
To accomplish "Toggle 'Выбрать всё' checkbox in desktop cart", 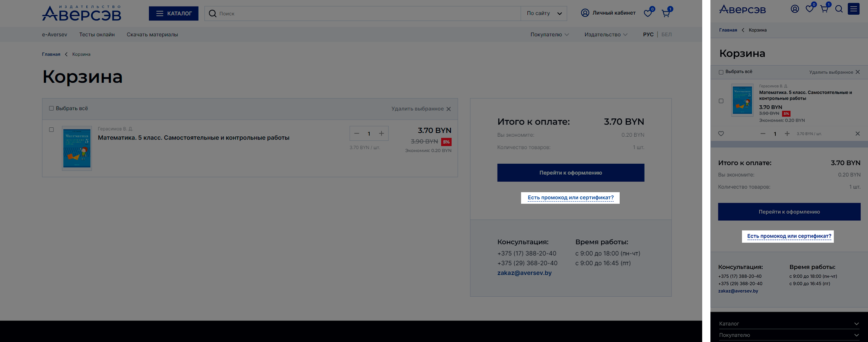I will click(x=51, y=109).
